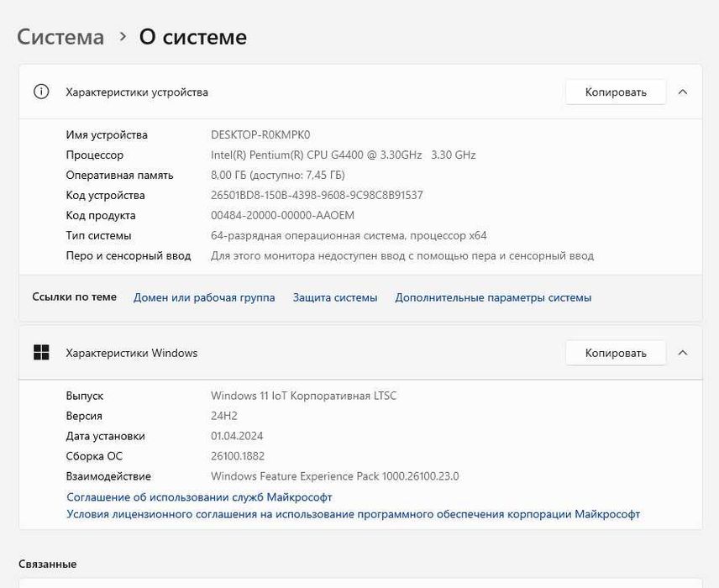719x588 pixels.
Task: Click the Перо и сенсорный ввод label
Action: pyautogui.click(x=129, y=256)
